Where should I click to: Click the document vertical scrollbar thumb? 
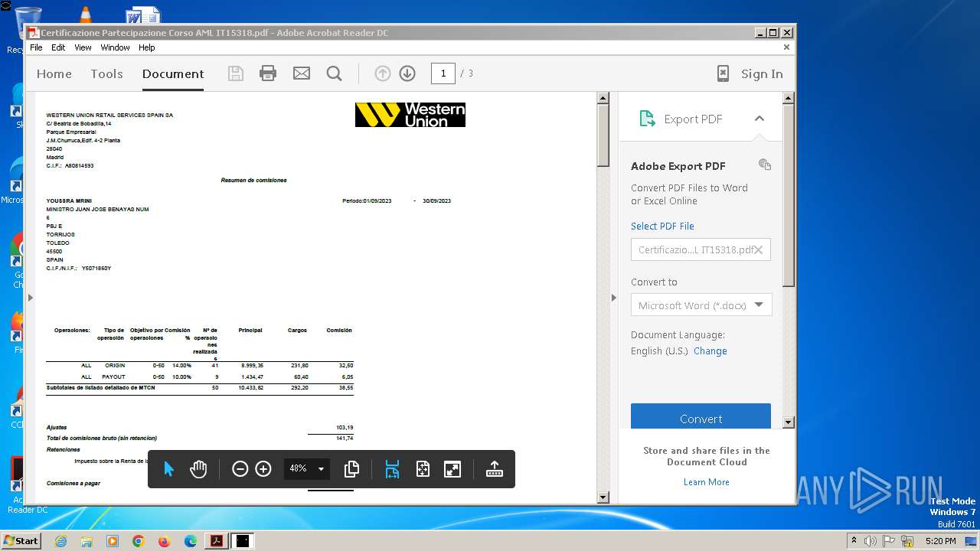(603, 136)
